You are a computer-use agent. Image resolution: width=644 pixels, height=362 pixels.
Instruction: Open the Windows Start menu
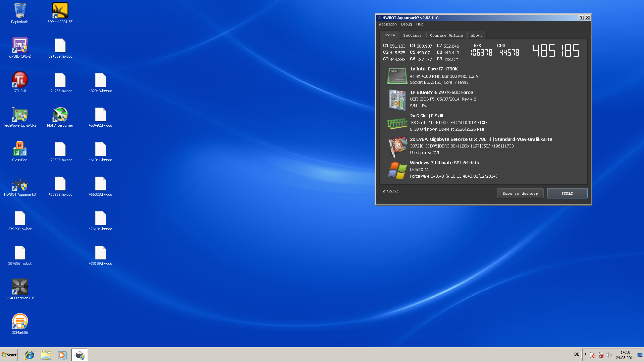click(9, 355)
